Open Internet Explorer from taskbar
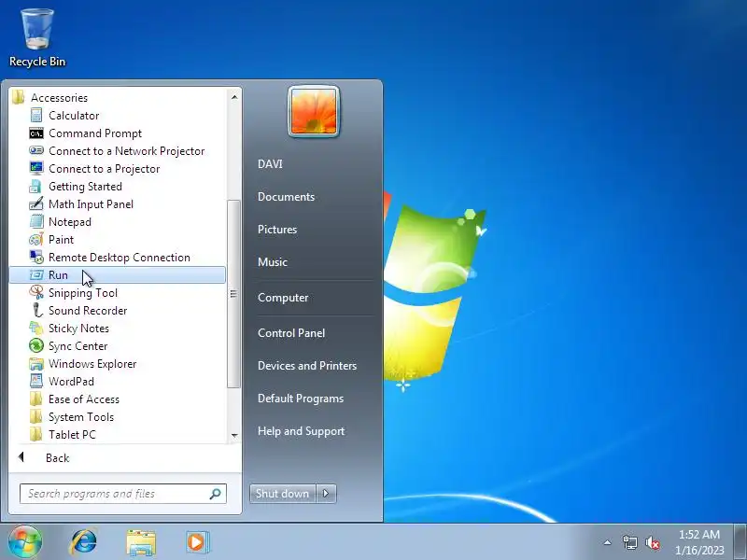This screenshot has width=747, height=560. pos(83,542)
